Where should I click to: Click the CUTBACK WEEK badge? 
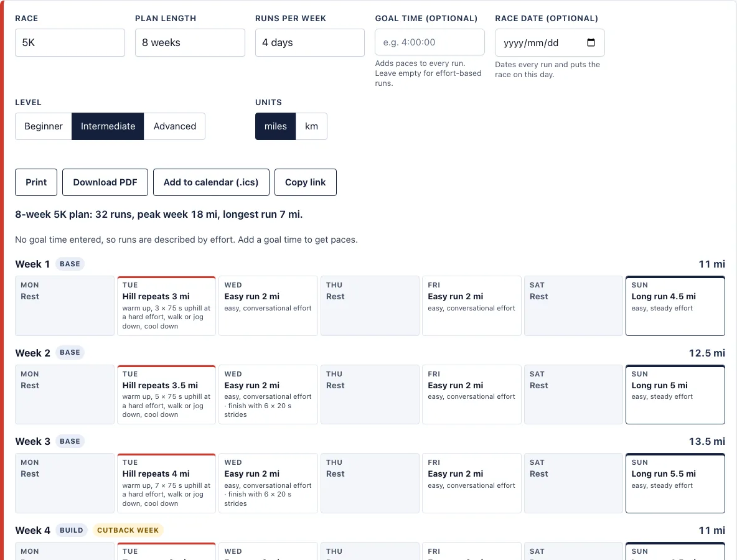[x=128, y=530]
